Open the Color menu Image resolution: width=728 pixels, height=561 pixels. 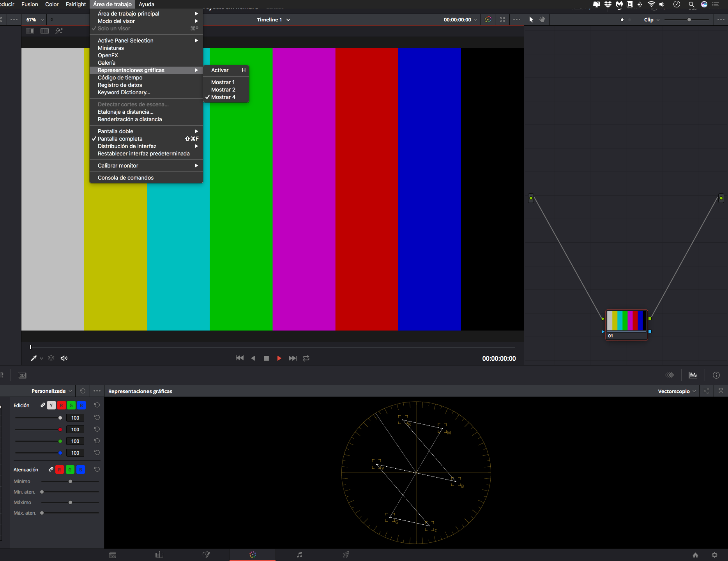tap(52, 4)
